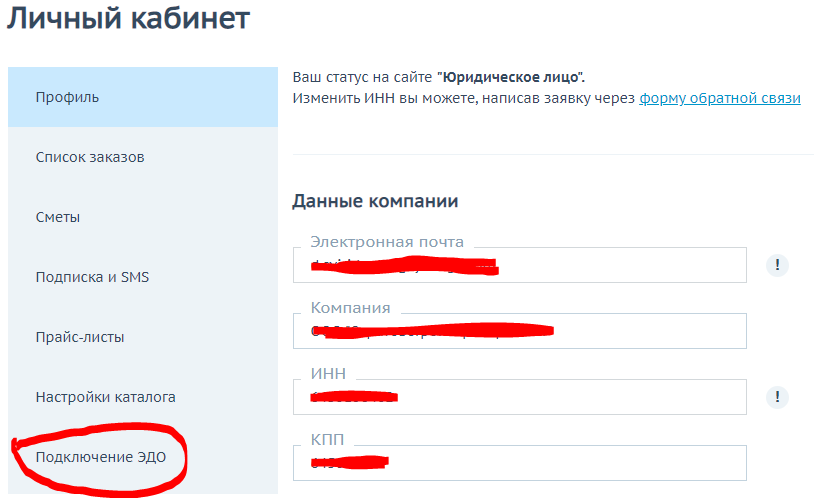
Task: Focus the ИНН input field
Action: point(520,397)
